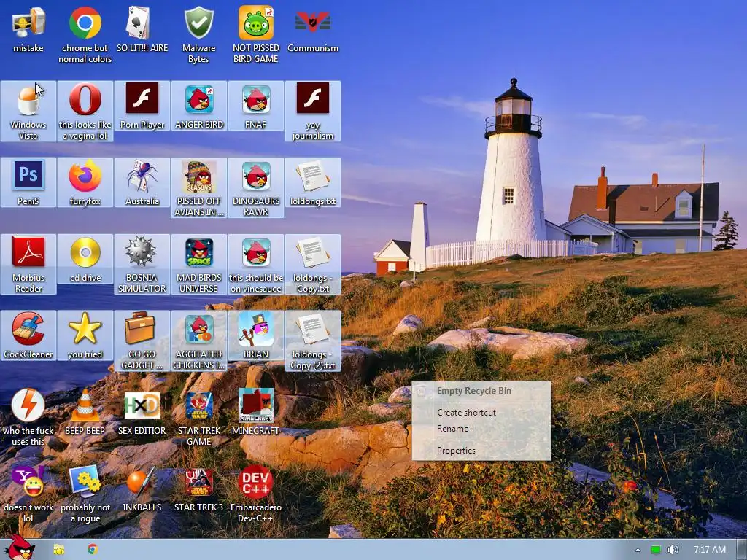Select the 'ANGER BIRD' icon
The height and width of the screenshot is (560, 747).
tap(199, 106)
